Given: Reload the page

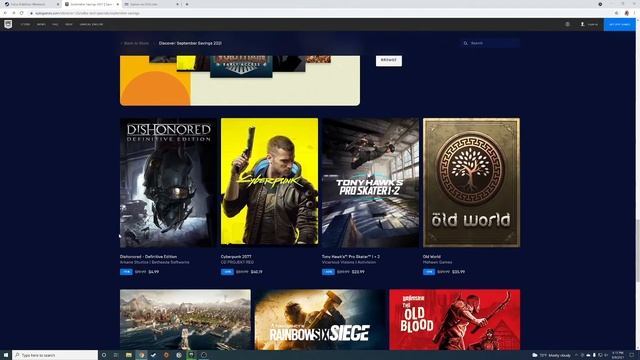Looking at the screenshot, I should pos(22,13).
